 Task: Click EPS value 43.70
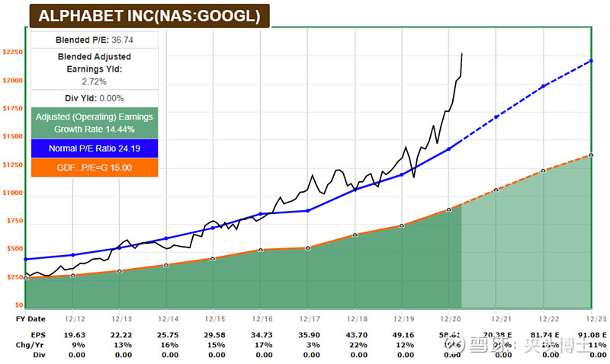357,335
